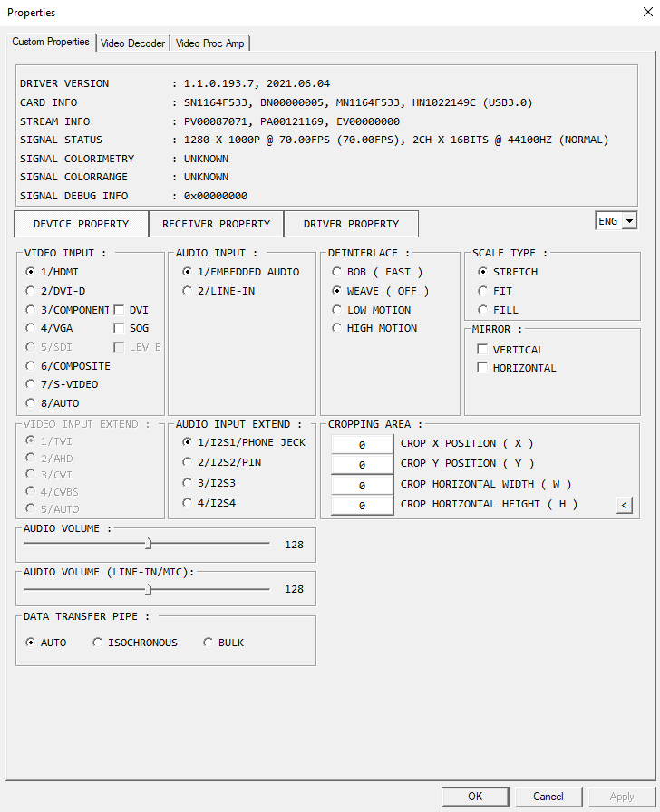Click the CROP X POSITION input field
Viewport: 660px width, 812px height.
pyautogui.click(x=362, y=444)
